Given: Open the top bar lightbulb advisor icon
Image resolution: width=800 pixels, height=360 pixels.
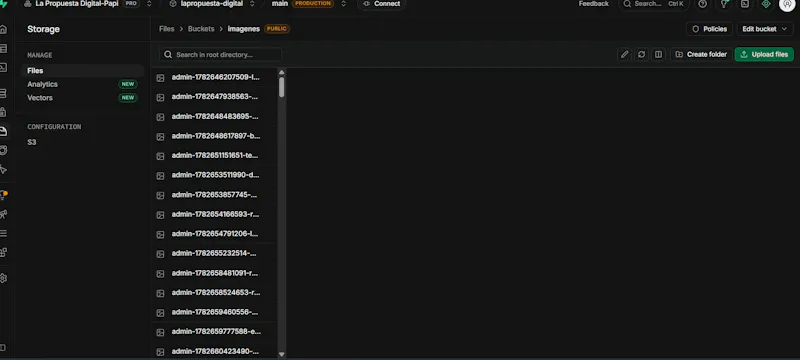Looking at the screenshot, I should pos(724,4).
